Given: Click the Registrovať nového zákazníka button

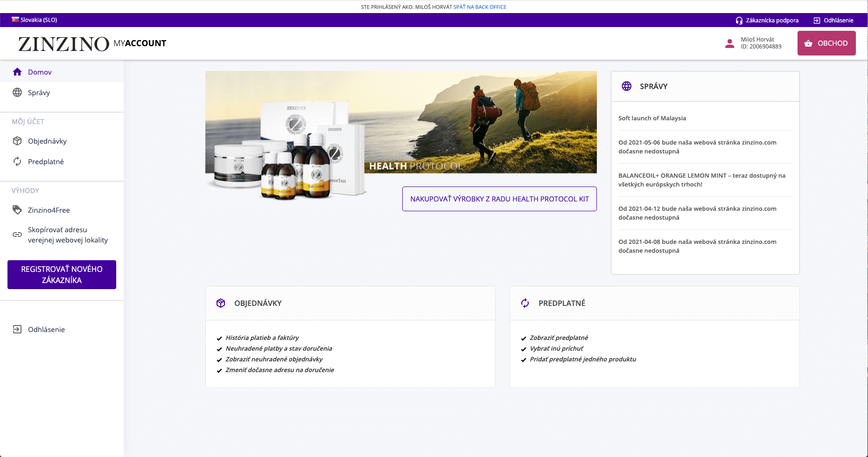Looking at the screenshot, I should tap(62, 275).
